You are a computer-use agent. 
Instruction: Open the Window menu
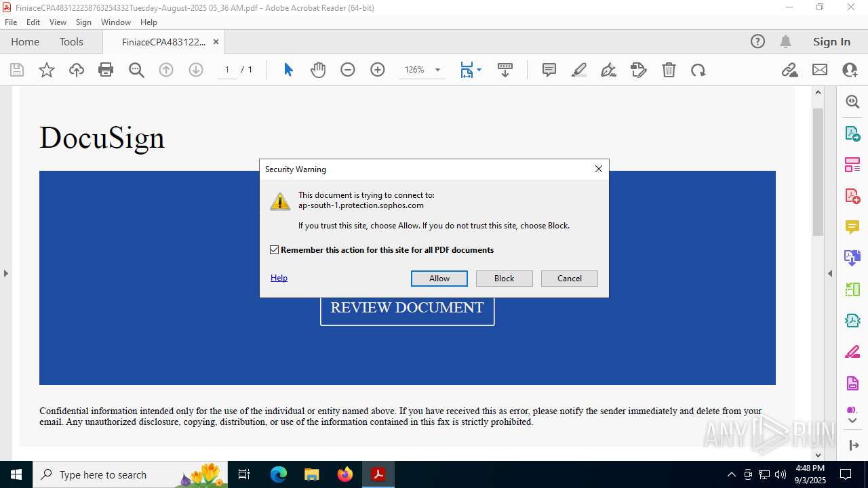point(116,22)
